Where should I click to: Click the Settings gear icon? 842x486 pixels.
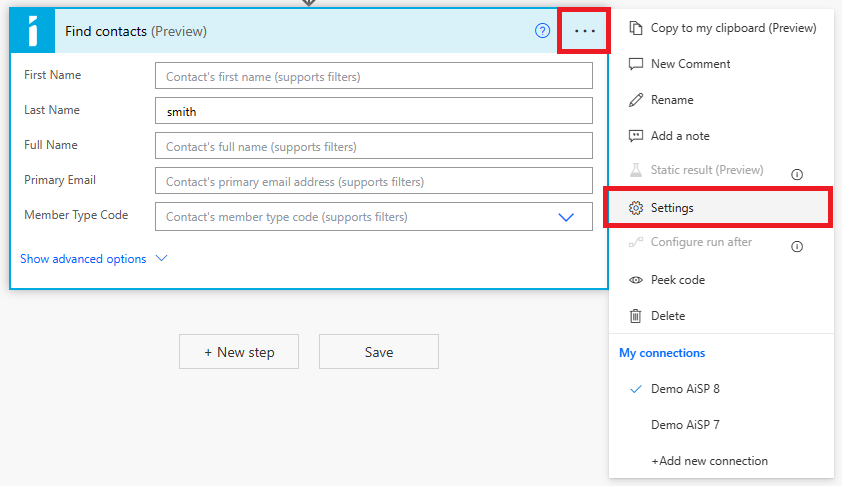(635, 208)
